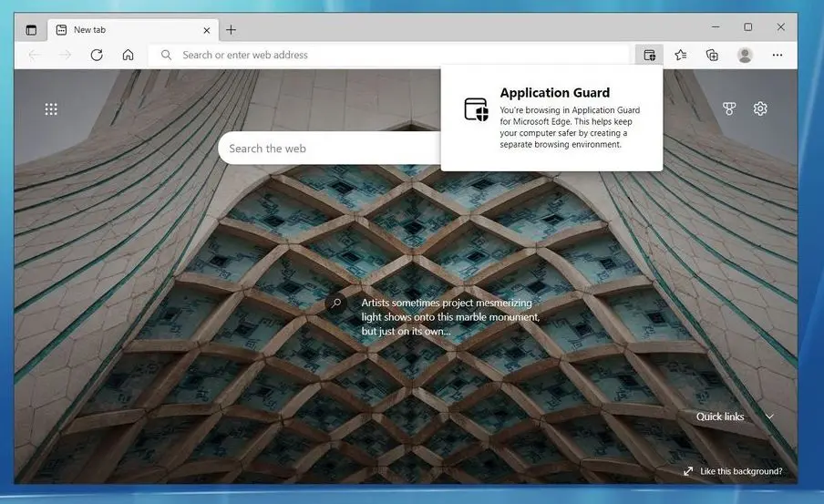Go to Home page icon
This screenshot has height=504, width=824.
tap(128, 55)
